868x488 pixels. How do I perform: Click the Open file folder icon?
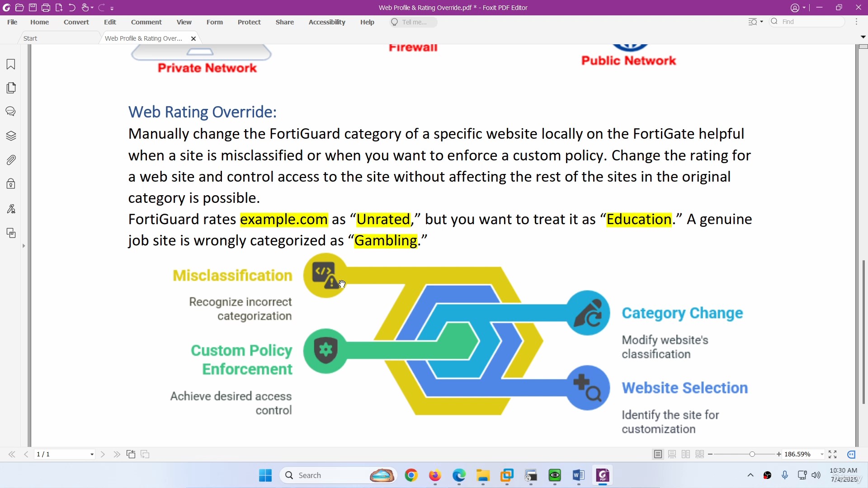19,8
